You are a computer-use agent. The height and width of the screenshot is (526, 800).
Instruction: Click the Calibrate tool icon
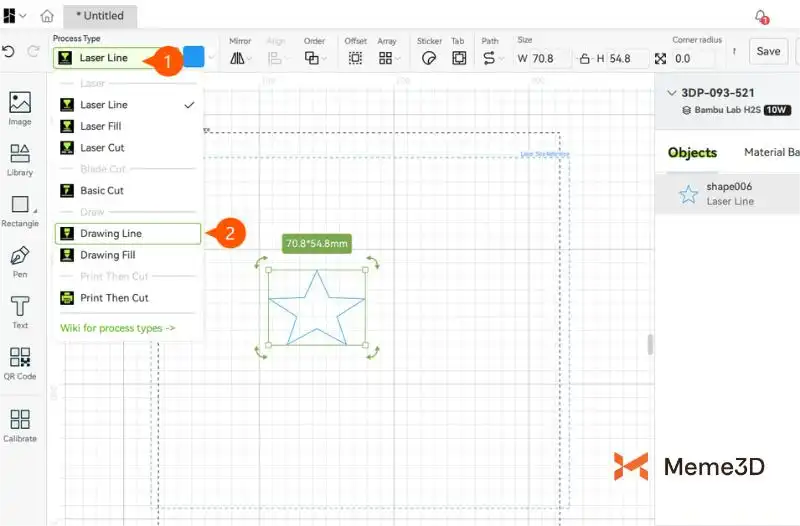tap(20, 424)
